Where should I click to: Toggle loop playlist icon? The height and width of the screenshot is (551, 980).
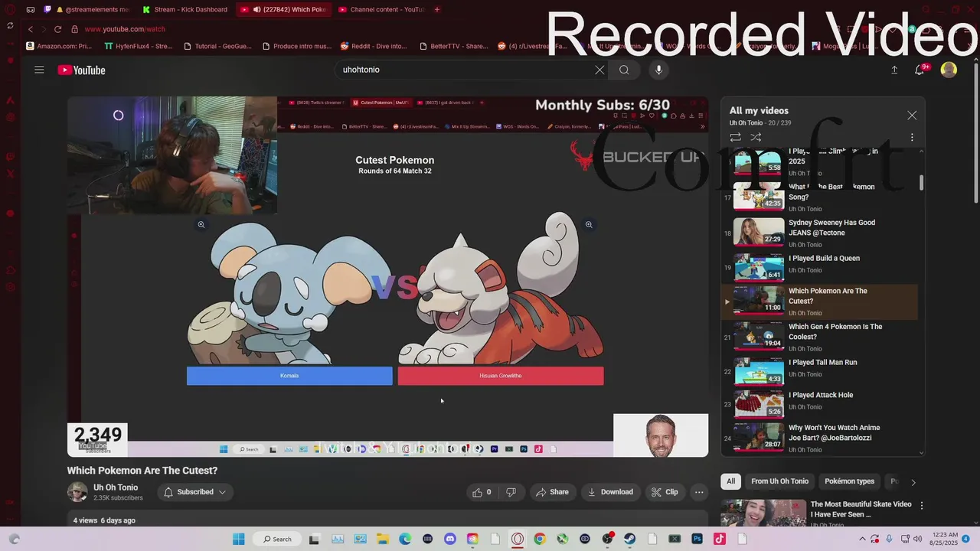click(735, 137)
